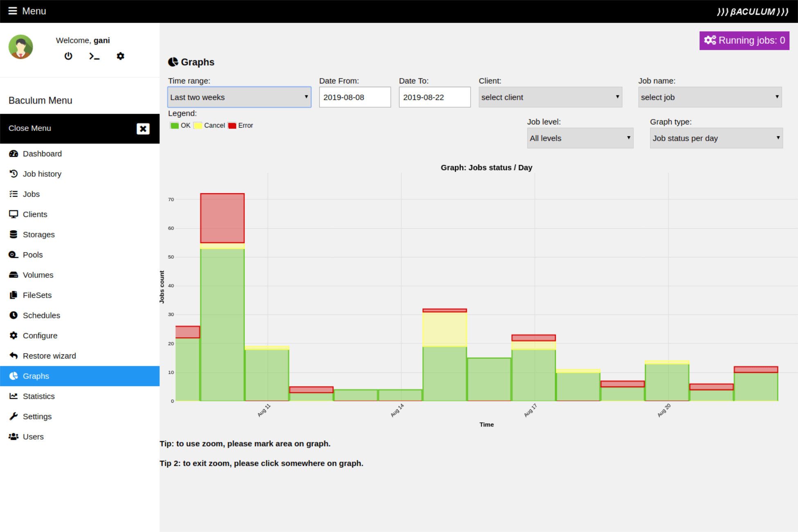The image size is (798, 532).
Task: Open the Job name dropdown
Action: pos(710,97)
